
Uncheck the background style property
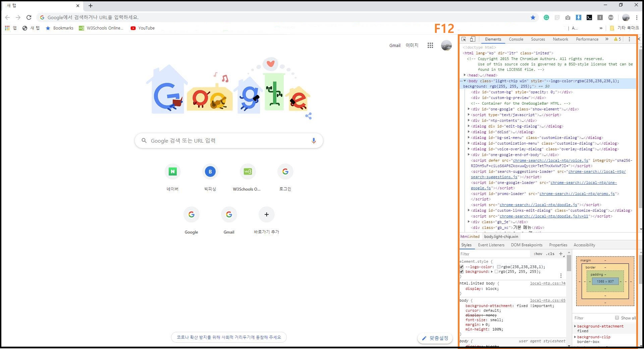(x=462, y=271)
